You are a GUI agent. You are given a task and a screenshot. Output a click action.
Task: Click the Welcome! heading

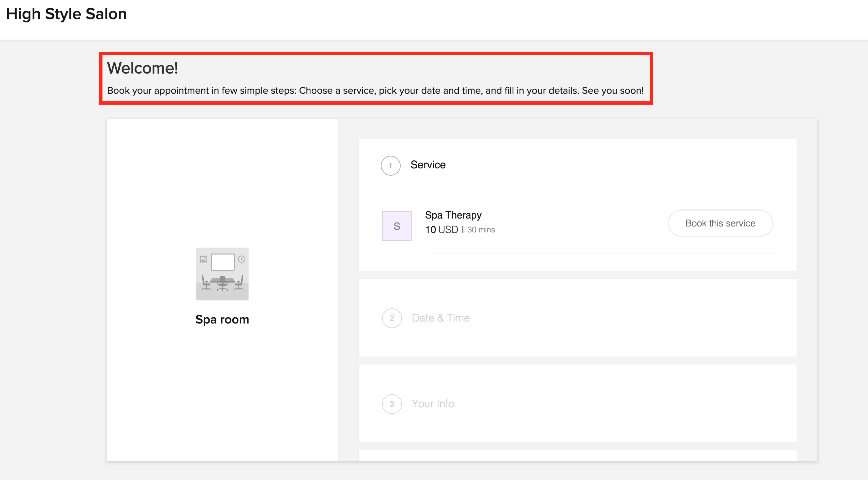[142, 68]
